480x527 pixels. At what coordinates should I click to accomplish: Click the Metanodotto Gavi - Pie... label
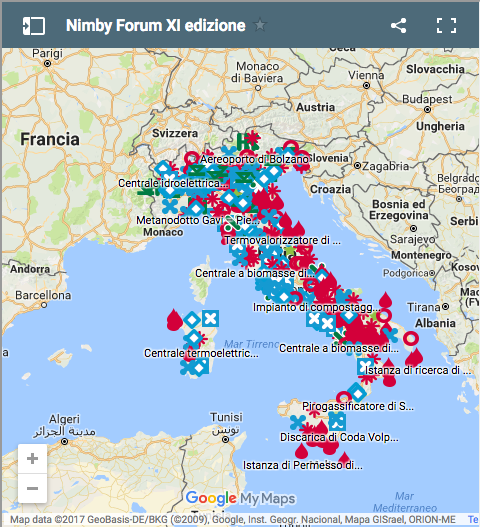click(x=198, y=220)
